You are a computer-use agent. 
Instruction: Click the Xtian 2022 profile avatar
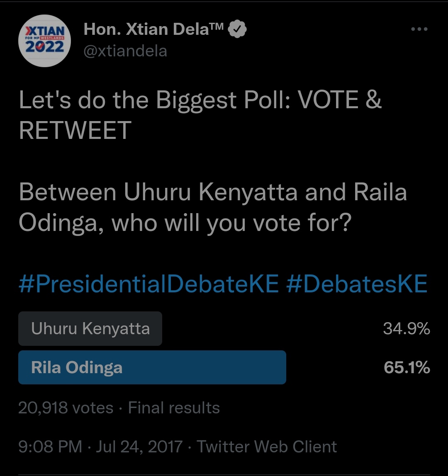[45, 41]
